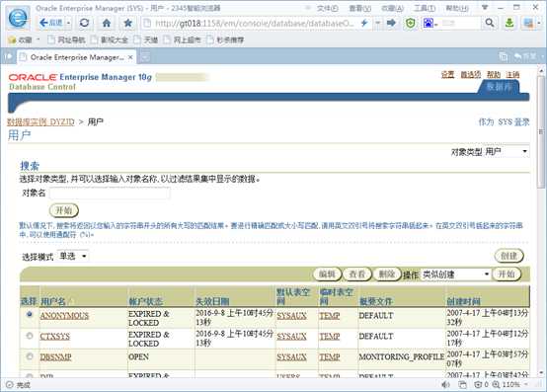Click the browser back arrow button
Image resolution: width=547 pixels, height=392 pixels.
tap(51, 23)
